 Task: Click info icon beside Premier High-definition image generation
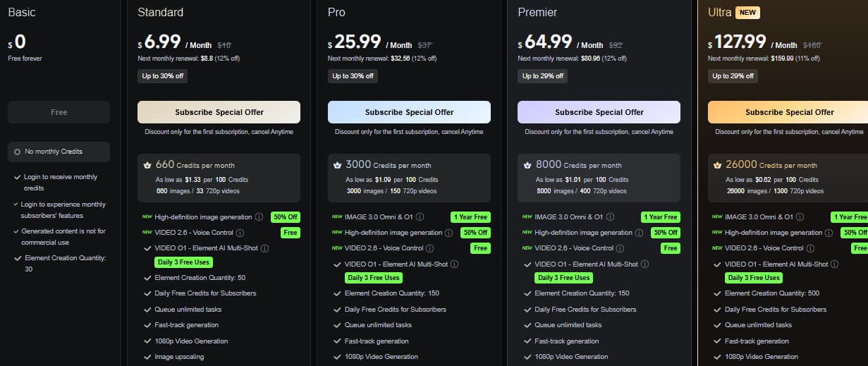(x=639, y=233)
